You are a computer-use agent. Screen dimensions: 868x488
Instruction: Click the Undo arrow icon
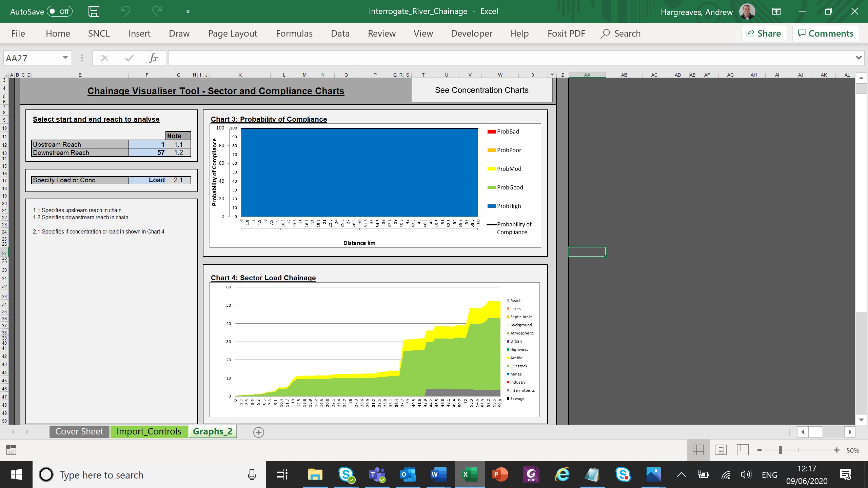pos(125,12)
